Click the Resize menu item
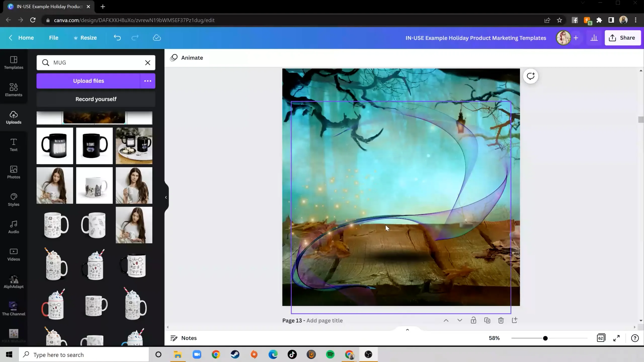The width and height of the screenshot is (644, 362). (x=85, y=38)
